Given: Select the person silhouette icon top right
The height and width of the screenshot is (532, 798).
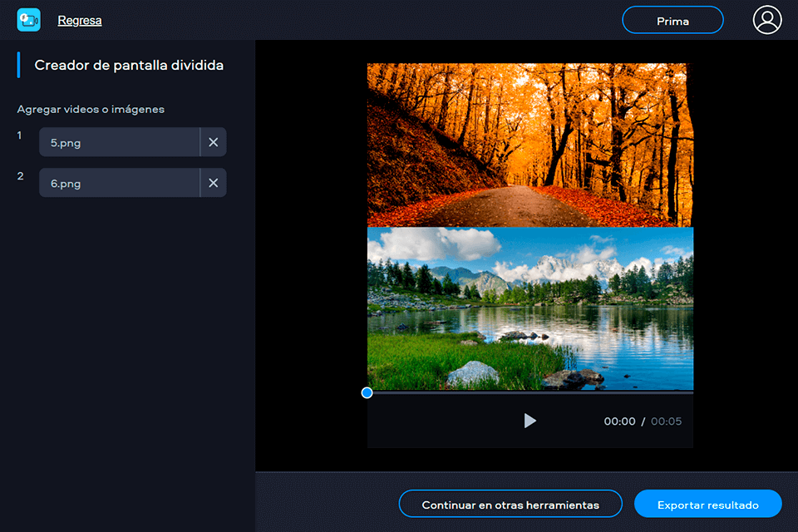Looking at the screenshot, I should pyautogui.click(x=767, y=19).
